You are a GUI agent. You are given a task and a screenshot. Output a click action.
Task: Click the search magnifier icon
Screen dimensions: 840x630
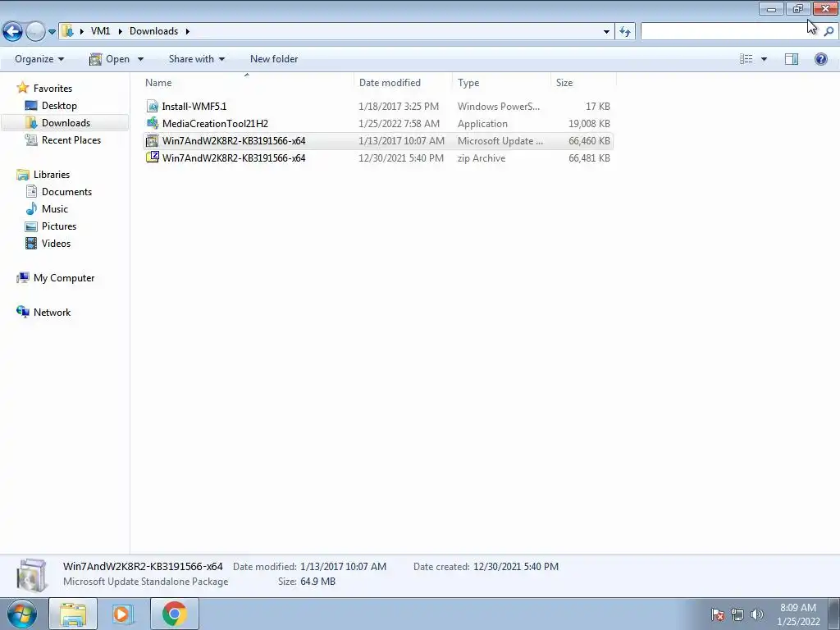click(x=829, y=32)
